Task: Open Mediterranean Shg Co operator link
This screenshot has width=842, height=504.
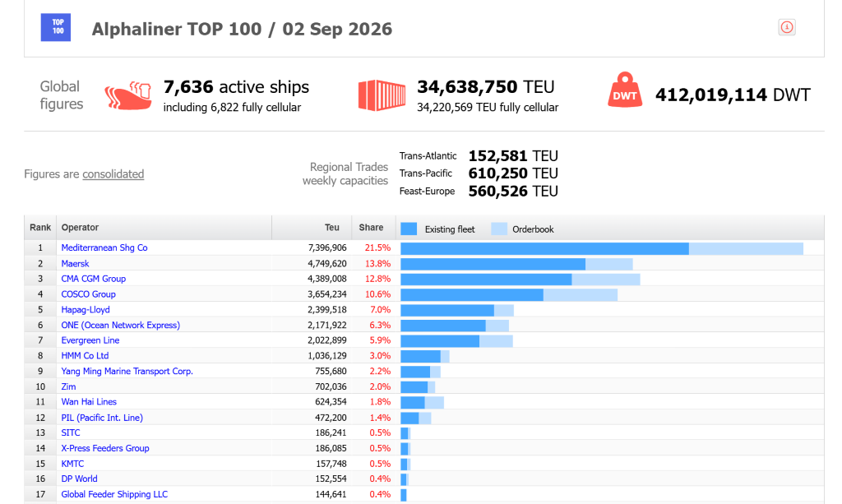Action: pos(104,247)
